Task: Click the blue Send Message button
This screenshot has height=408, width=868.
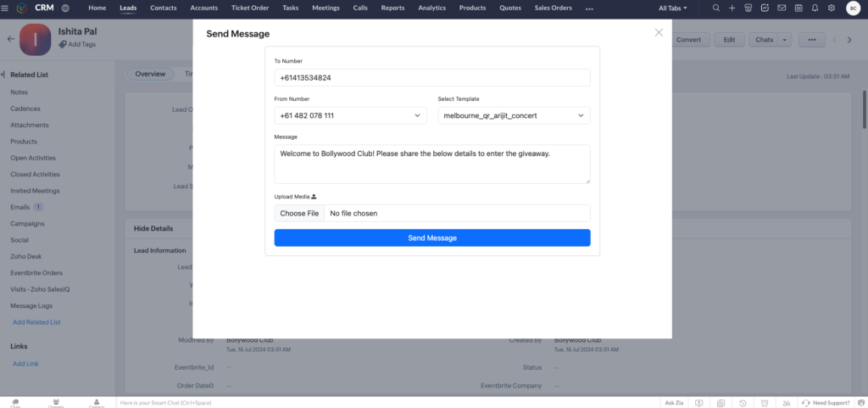Action: point(432,238)
